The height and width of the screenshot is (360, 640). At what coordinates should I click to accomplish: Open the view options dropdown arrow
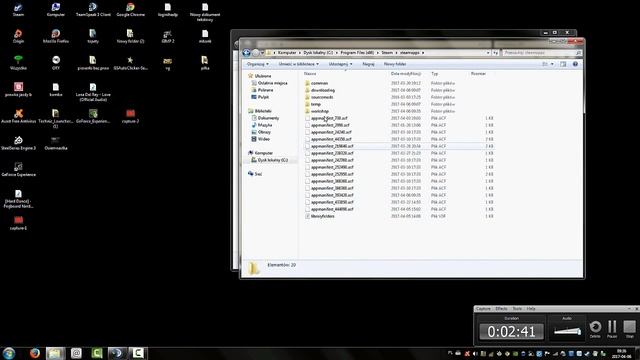click(552, 64)
